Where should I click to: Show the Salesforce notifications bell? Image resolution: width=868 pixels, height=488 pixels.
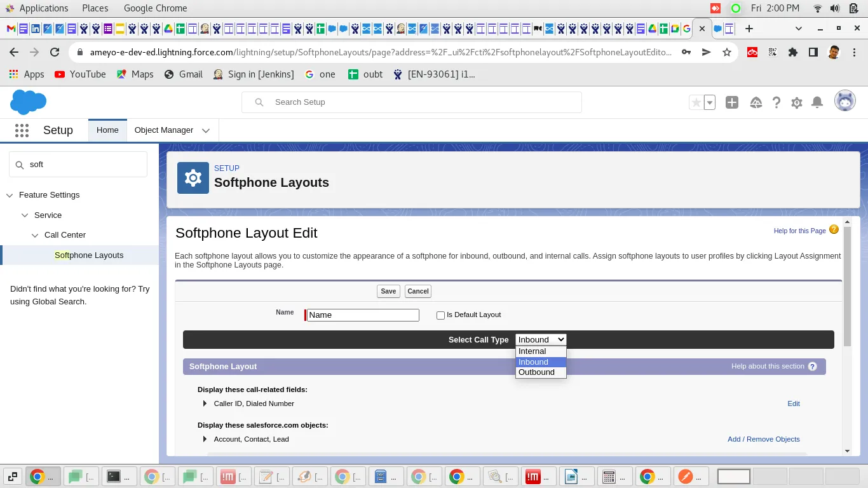[x=818, y=102]
